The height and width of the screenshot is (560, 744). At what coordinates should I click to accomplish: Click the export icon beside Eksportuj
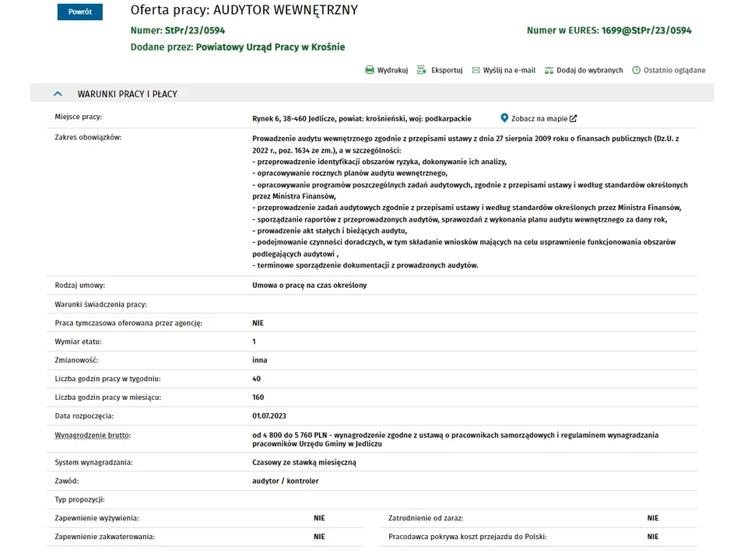[421, 70]
